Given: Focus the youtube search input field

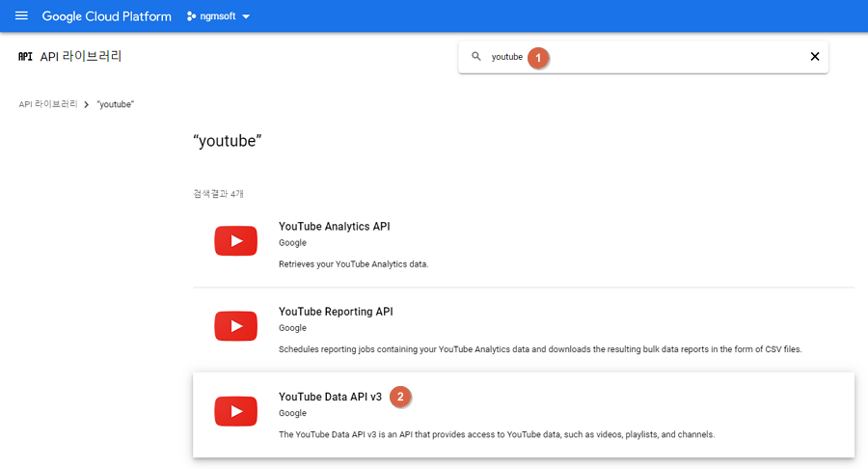Looking at the screenshot, I should pyautogui.click(x=642, y=57).
